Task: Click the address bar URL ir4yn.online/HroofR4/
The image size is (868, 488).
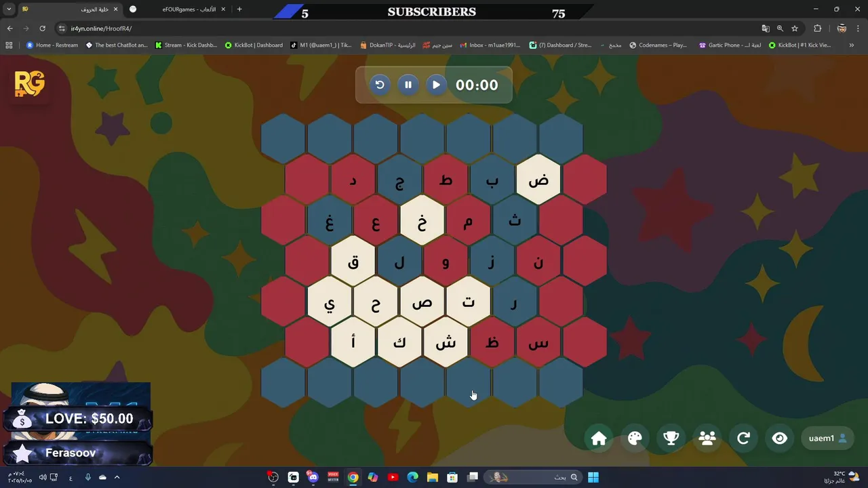Action: 101,28
